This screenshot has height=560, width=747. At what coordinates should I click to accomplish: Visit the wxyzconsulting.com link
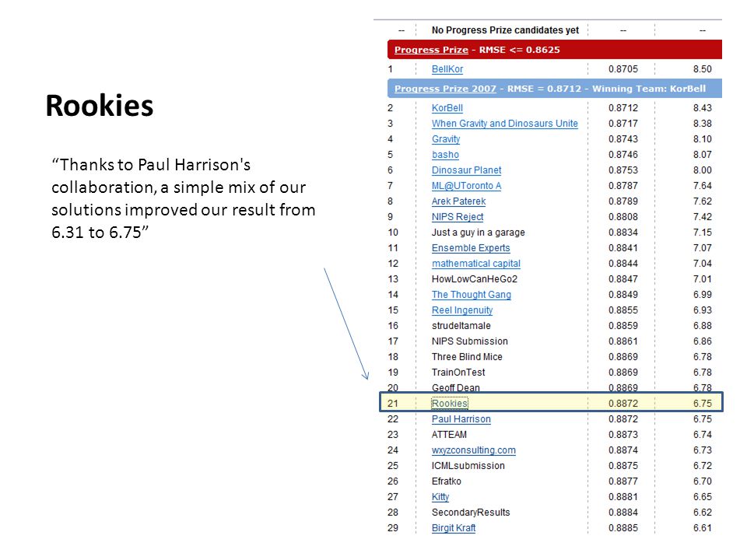pyautogui.click(x=474, y=450)
